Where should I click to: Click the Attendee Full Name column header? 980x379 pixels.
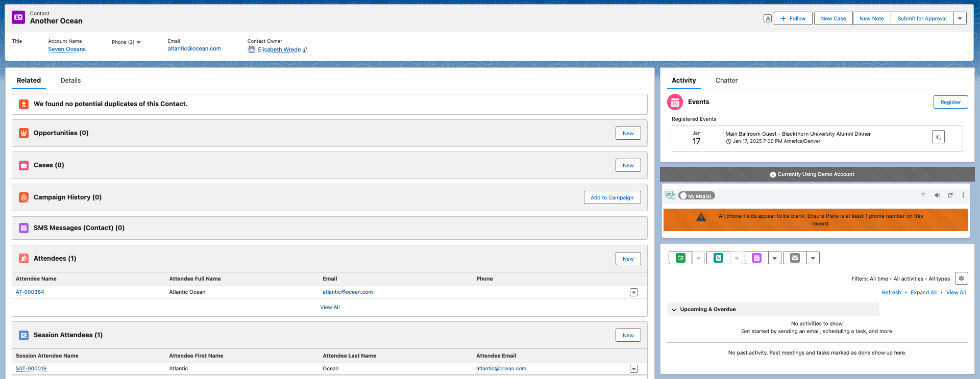(x=195, y=279)
